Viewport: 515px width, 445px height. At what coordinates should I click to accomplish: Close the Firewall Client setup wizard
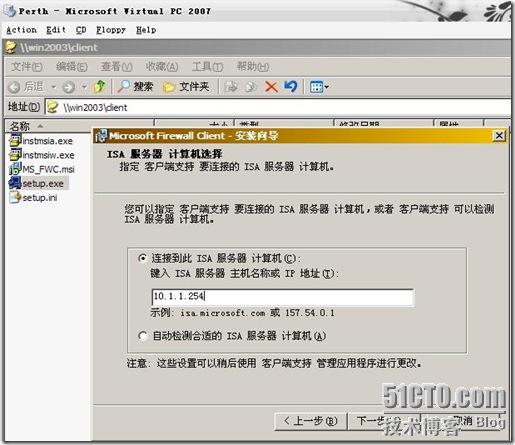click(499, 136)
